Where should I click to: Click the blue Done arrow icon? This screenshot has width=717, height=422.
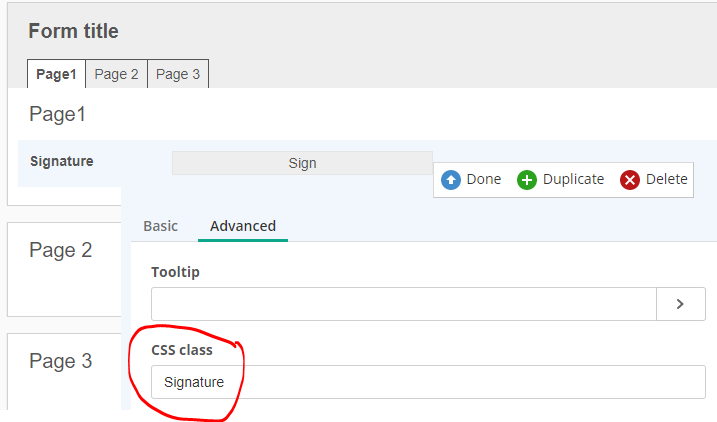tap(451, 180)
